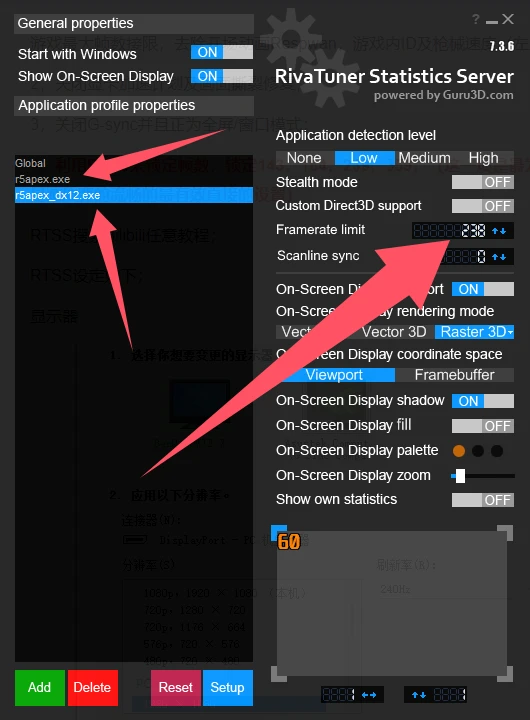This screenshot has width=530, height=720.
Task: Click the orange 60 framerate preview indicator
Action: tap(288, 542)
